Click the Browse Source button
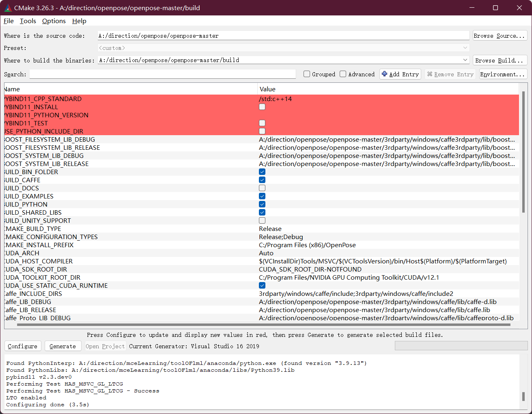 click(500, 36)
